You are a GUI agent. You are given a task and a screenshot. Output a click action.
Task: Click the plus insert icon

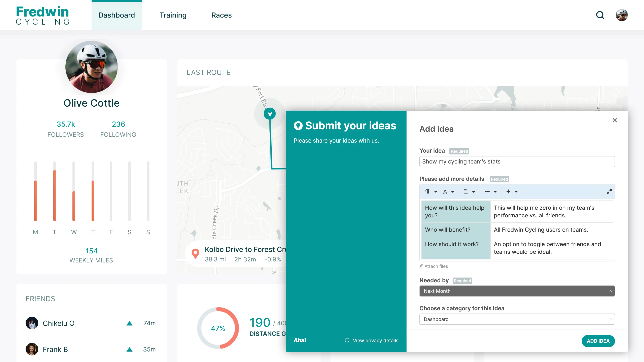point(508,192)
